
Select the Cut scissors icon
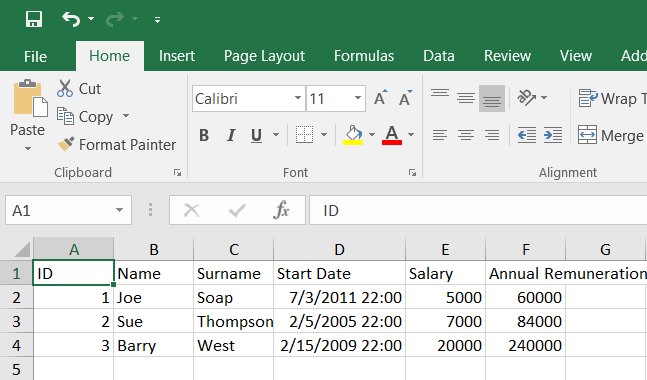65,88
